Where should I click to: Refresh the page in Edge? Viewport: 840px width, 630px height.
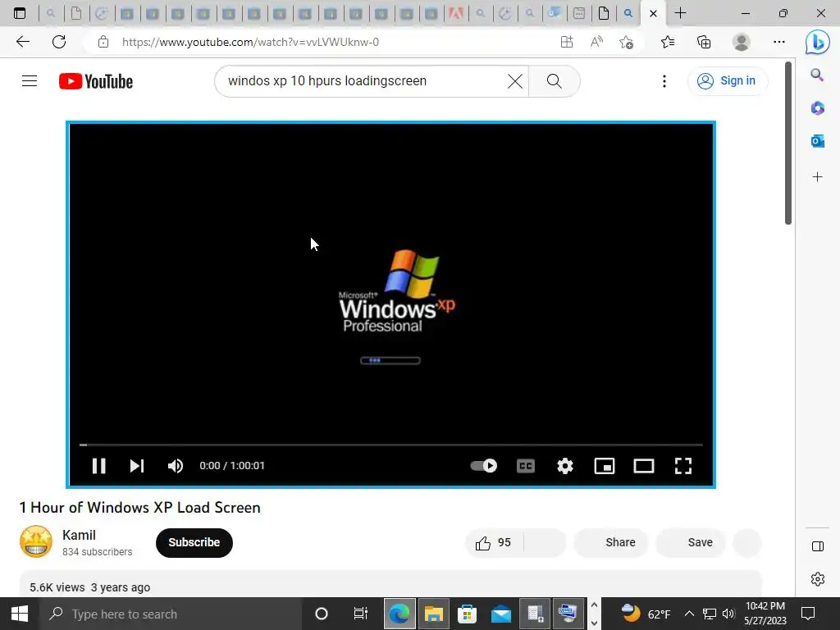point(59,42)
